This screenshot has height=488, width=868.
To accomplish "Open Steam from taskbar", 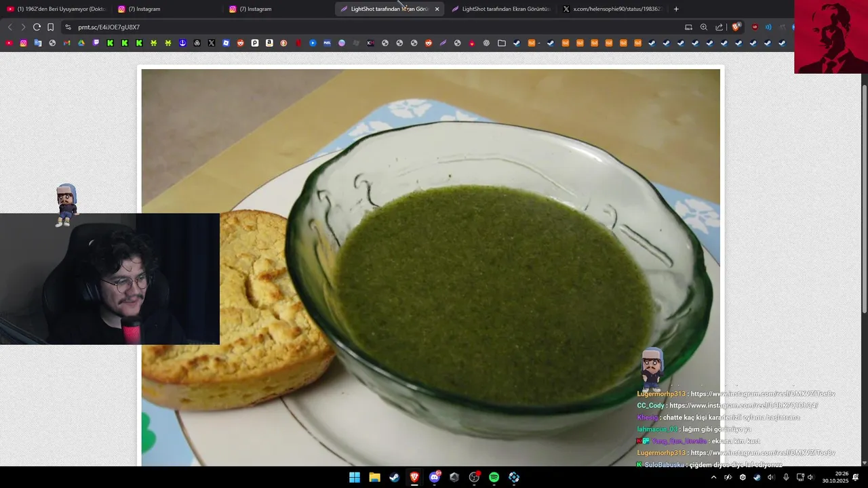I will click(x=394, y=477).
